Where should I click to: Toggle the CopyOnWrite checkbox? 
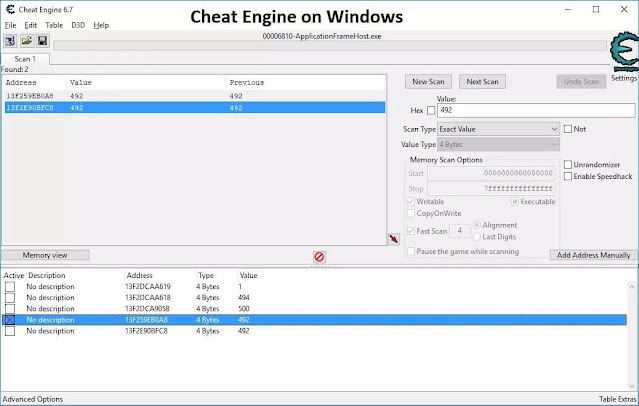[x=411, y=214]
